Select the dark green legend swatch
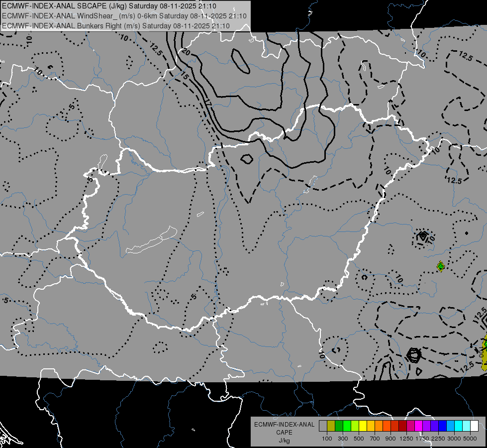 pyautogui.click(x=339, y=426)
